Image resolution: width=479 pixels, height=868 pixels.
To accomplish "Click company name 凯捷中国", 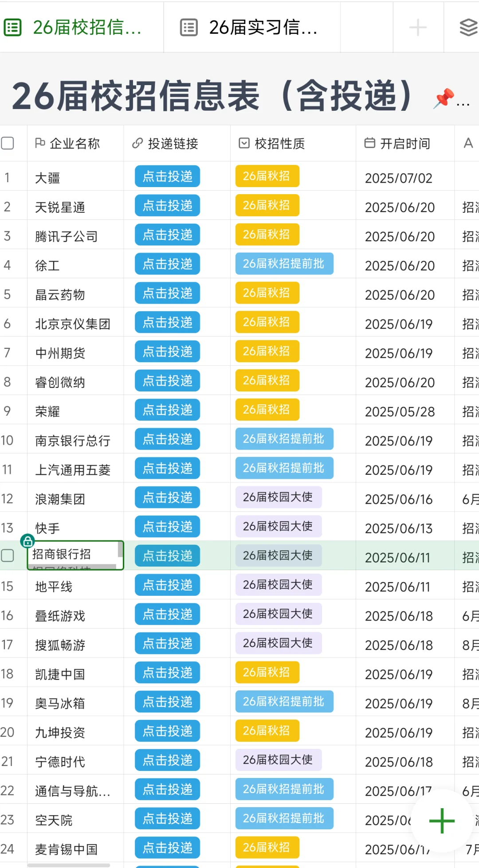I will pos(60,674).
